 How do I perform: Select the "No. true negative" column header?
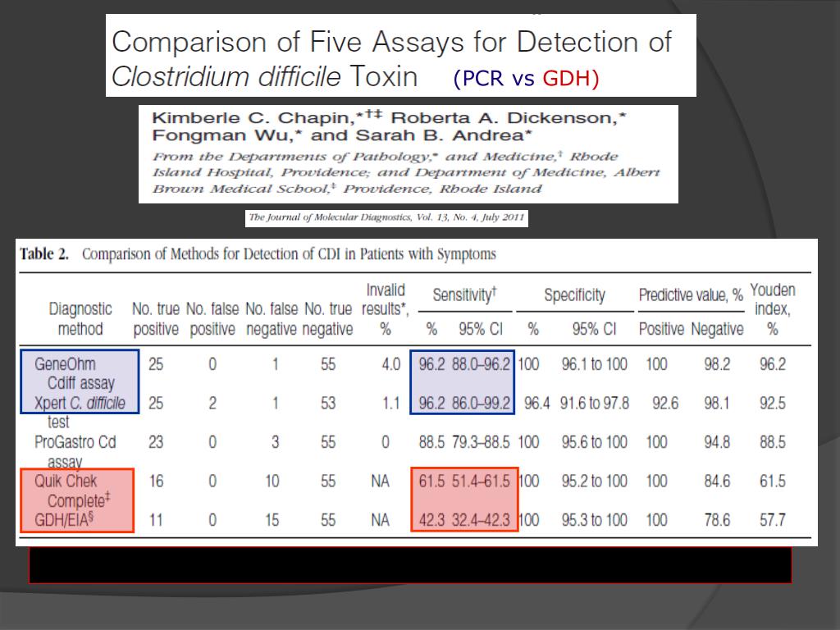click(x=328, y=319)
